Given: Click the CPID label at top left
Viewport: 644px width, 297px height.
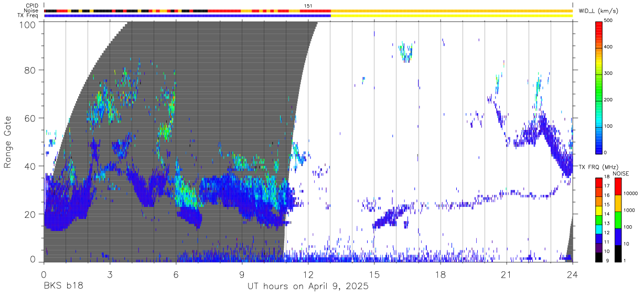Looking at the screenshot, I should click(x=31, y=6).
